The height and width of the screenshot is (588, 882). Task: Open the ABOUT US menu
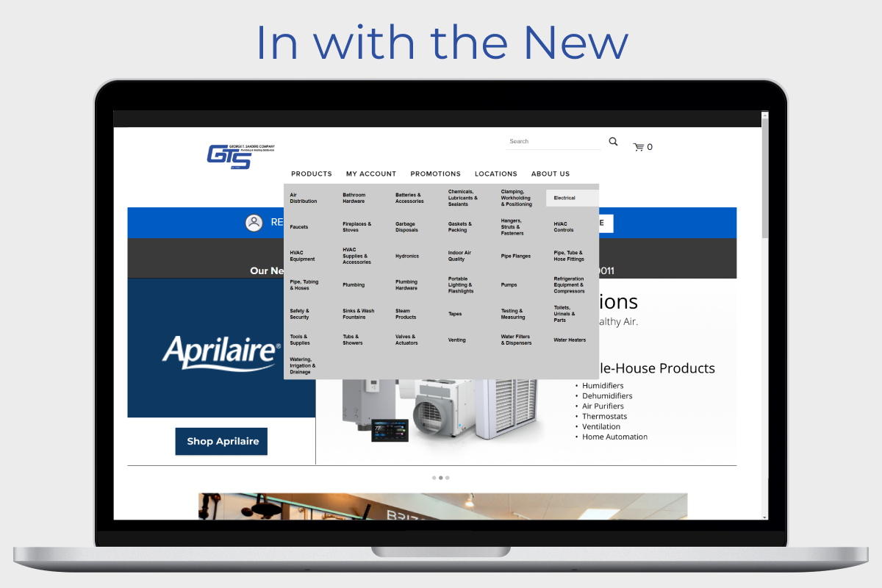pos(551,174)
